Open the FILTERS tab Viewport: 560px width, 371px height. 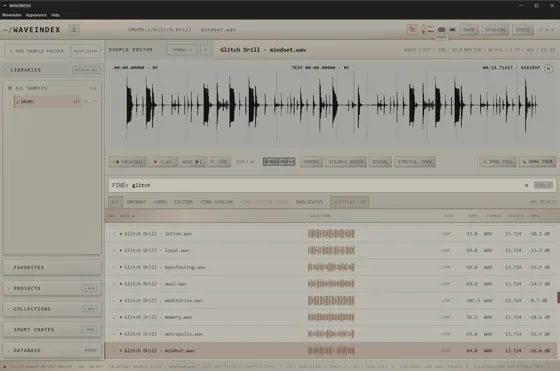[x=184, y=202]
